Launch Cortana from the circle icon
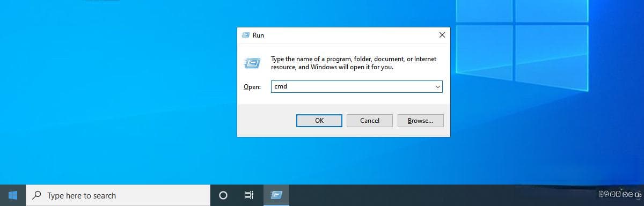Screen dimensions: 644x206 point(223,195)
